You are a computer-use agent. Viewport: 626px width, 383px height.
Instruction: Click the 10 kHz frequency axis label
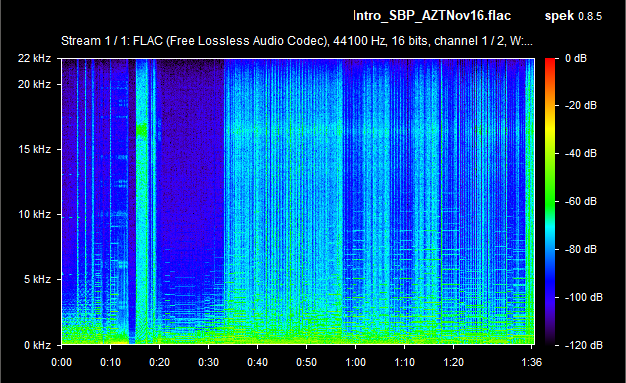(x=34, y=214)
